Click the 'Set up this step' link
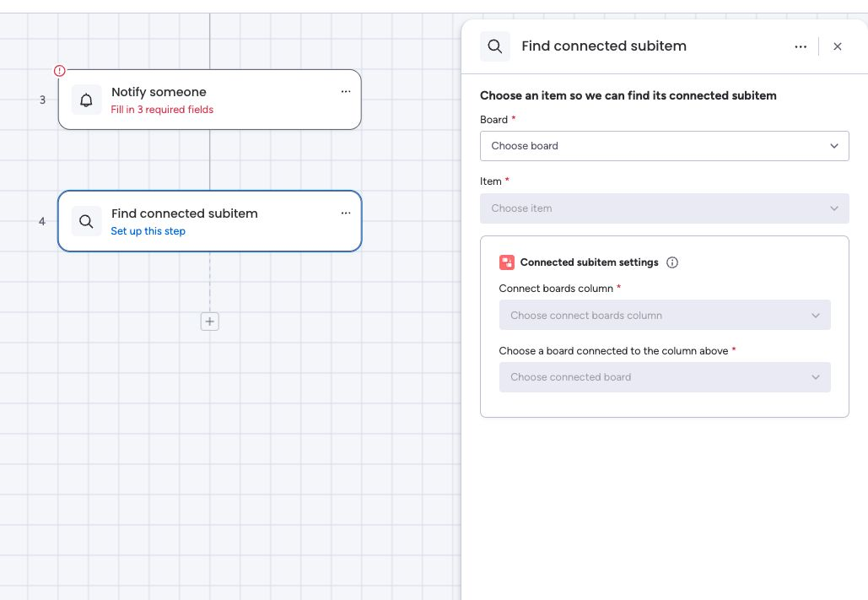This screenshot has height=600, width=868. (x=148, y=230)
